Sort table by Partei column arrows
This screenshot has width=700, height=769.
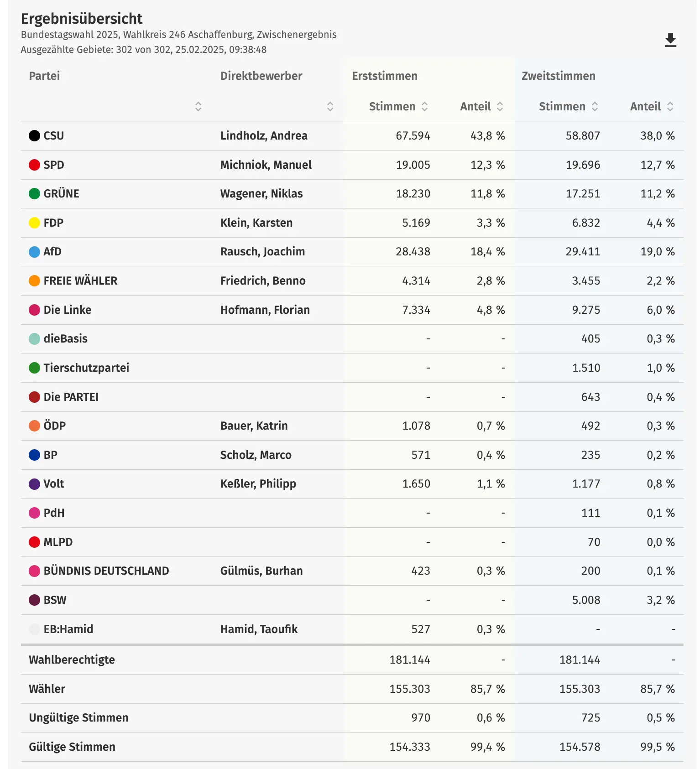tap(198, 106)
